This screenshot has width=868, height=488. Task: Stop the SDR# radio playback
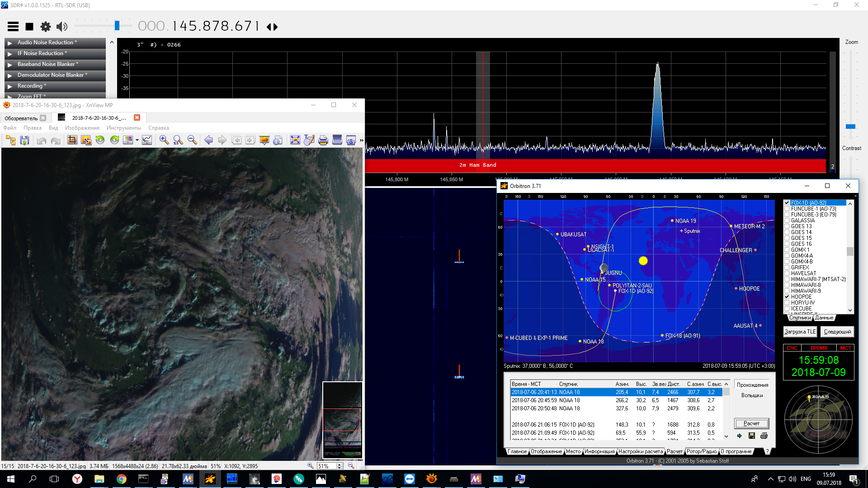[29, 27]
